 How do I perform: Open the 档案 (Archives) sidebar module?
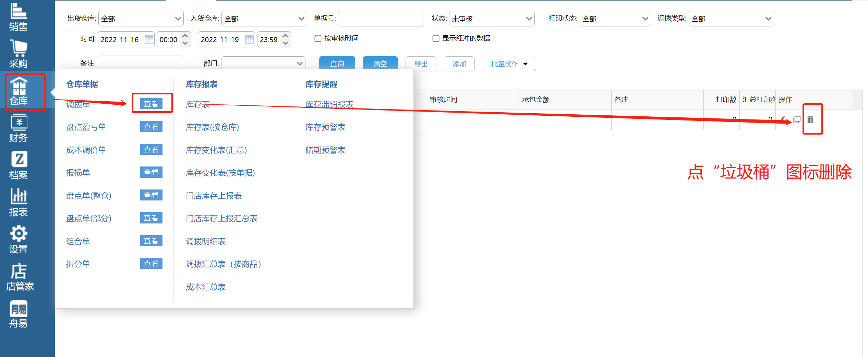pyautogui.click(x=19, y=165)
